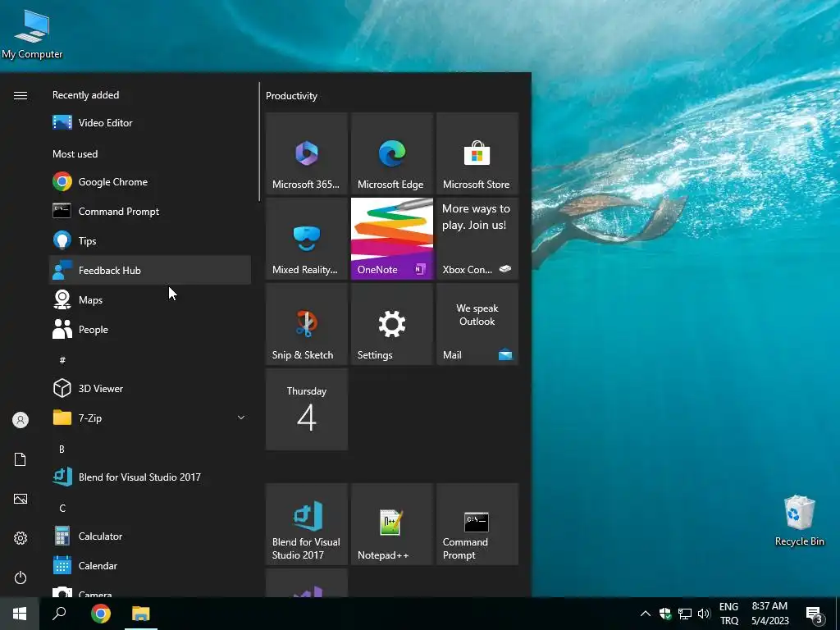840x630 pixels.
Task: Open Chrome from the taskbar
Action: point(101,614)
